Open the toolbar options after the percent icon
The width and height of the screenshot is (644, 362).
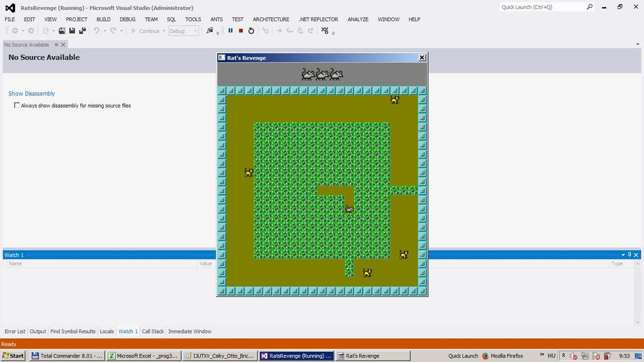(x=333, y=33)
